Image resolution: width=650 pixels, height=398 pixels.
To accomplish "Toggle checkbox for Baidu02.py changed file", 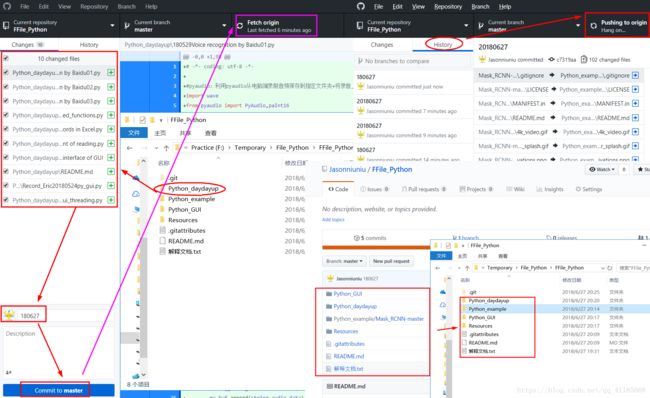I will (6, 87).
